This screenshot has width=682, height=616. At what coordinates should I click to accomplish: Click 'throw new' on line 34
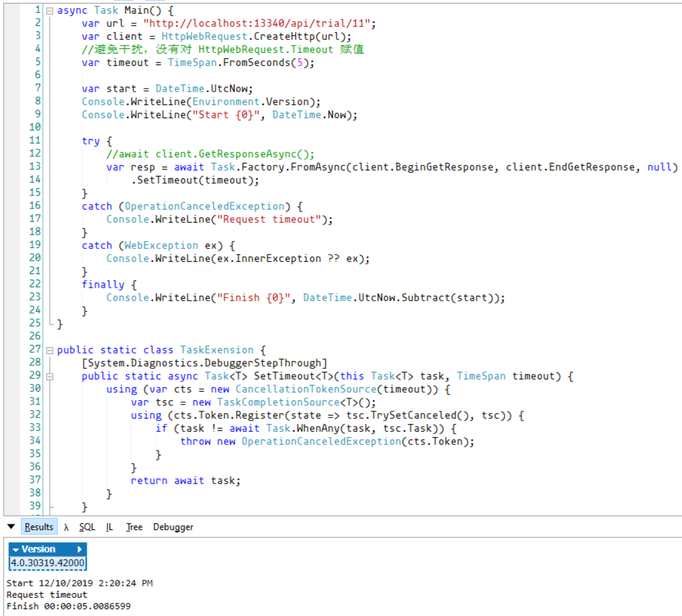coord(207,441)
